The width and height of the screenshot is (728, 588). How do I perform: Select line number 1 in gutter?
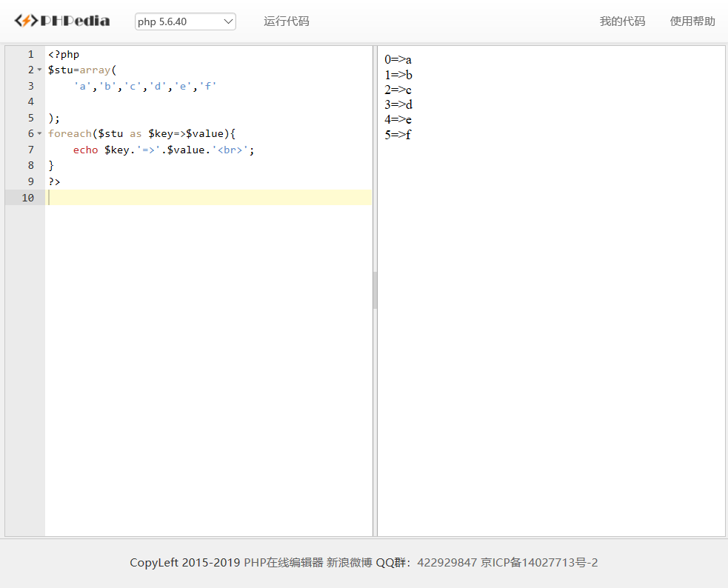30,54
